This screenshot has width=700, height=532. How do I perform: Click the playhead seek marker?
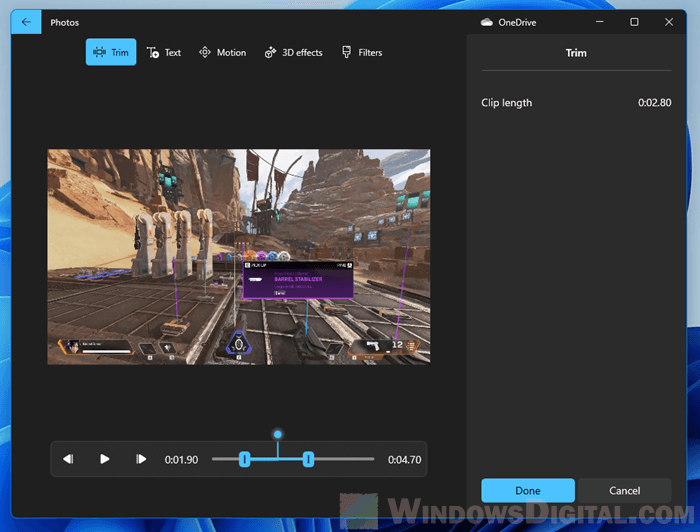278,434
